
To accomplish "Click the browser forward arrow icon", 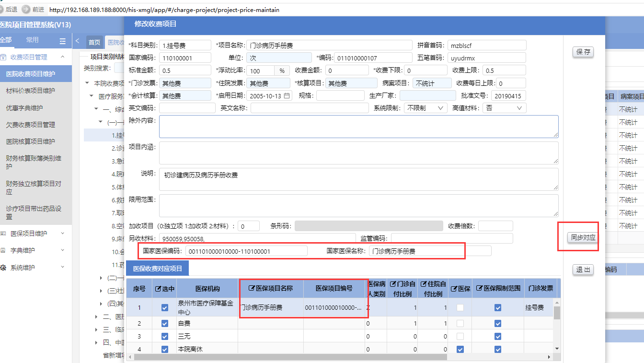I will coord(25,10).
